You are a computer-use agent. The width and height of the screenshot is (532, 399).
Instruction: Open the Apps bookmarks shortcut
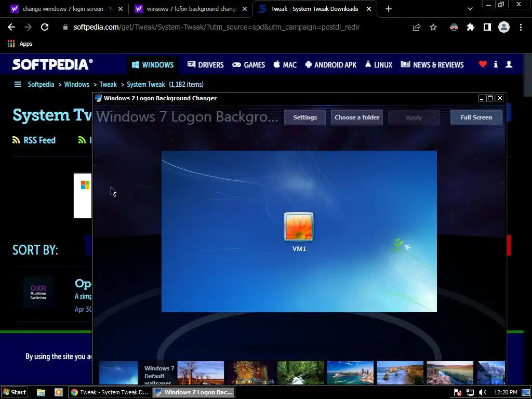(20, 44)
